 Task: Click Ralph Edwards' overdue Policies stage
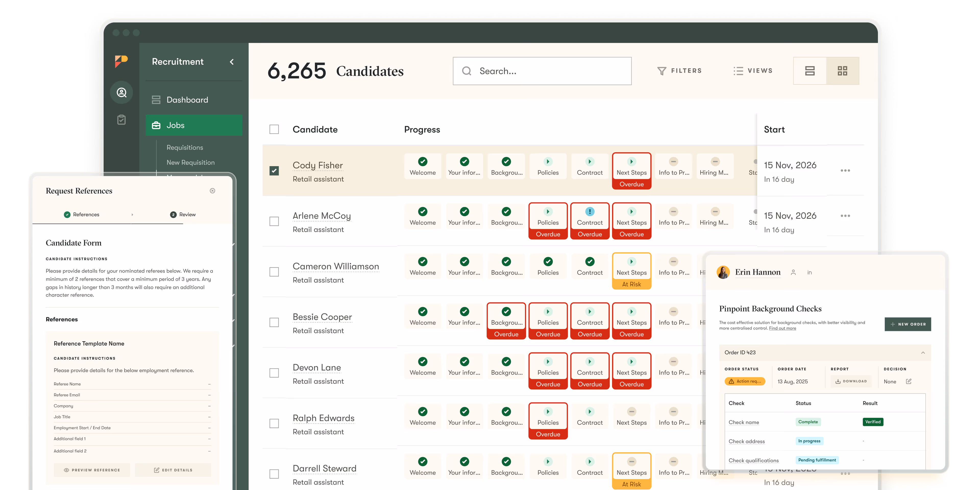point(548,421)
